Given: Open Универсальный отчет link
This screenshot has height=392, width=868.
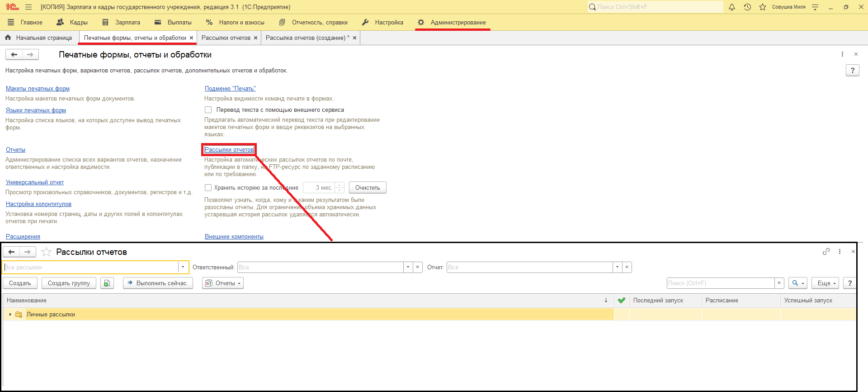Looking at the screenshot, I should click(35, 182).
